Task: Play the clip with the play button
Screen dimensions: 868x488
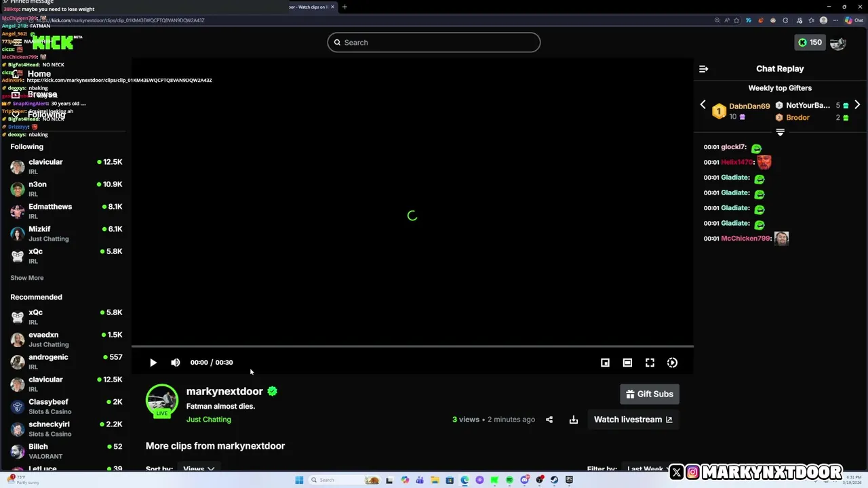Action: point(153,363)
